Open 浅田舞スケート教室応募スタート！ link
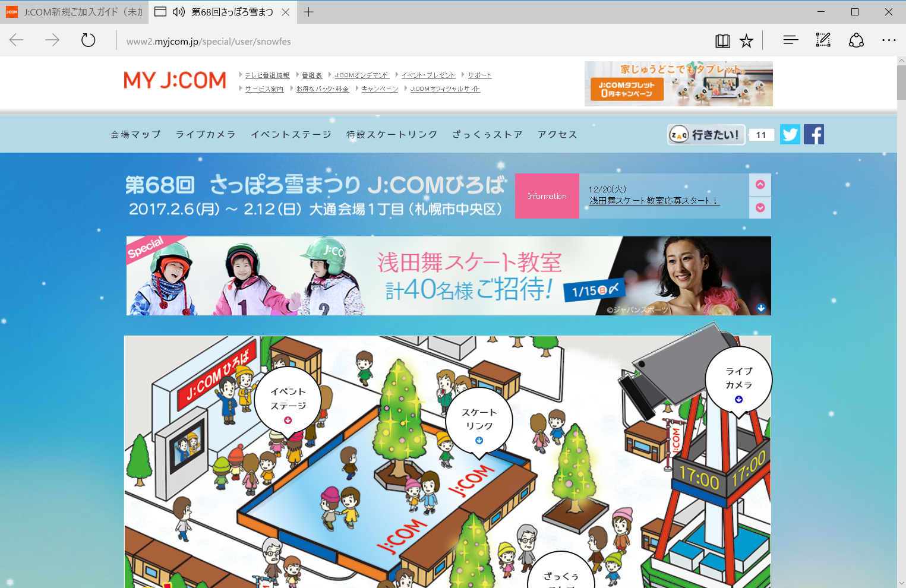906x588 pixels. coord(654,201)
